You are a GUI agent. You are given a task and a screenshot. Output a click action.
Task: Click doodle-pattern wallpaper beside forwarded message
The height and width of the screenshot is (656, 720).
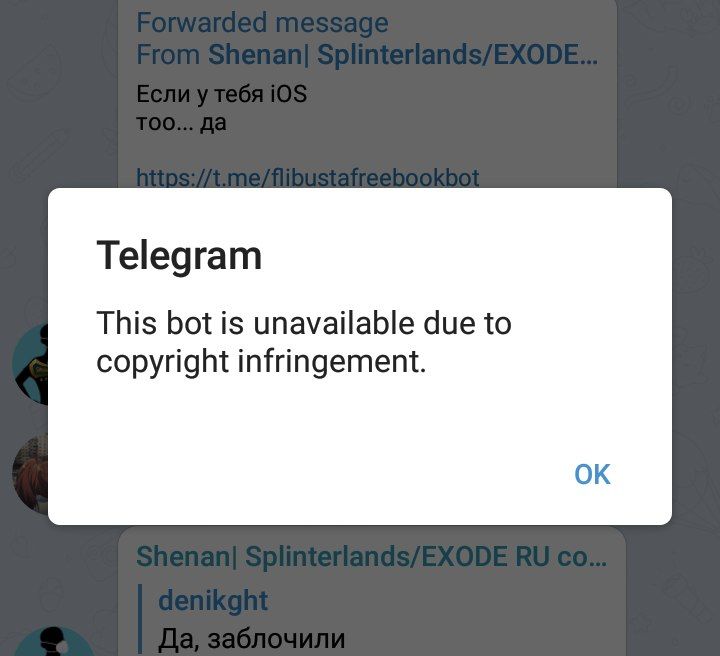coord(668,92)
